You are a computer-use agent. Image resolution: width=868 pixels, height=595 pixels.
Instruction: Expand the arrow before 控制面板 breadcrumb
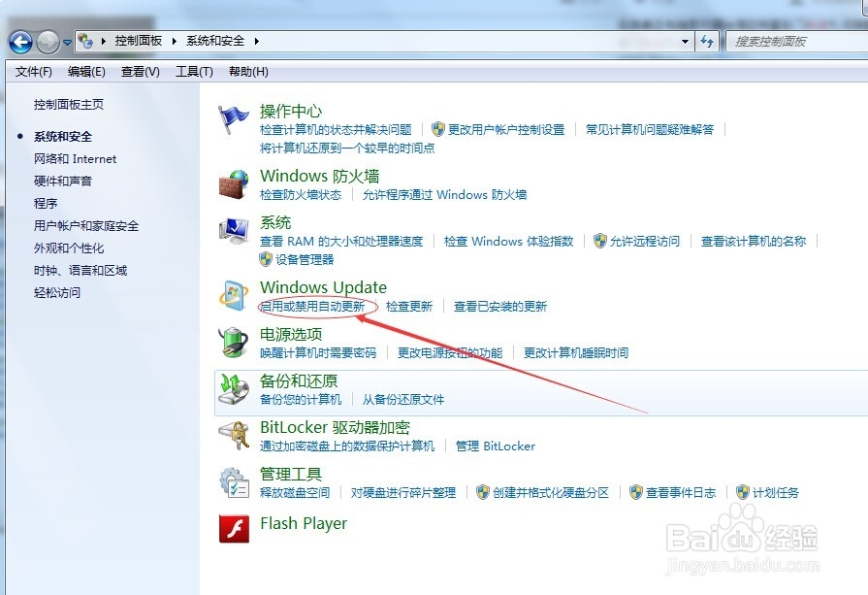104,41
